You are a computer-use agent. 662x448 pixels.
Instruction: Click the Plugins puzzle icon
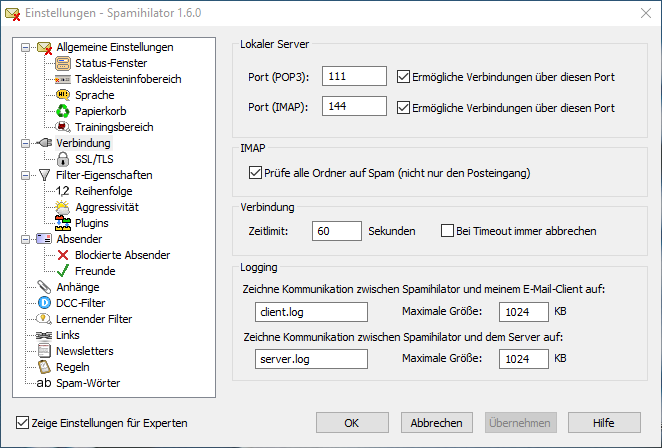pyautogui.click(x=63, y=223)
